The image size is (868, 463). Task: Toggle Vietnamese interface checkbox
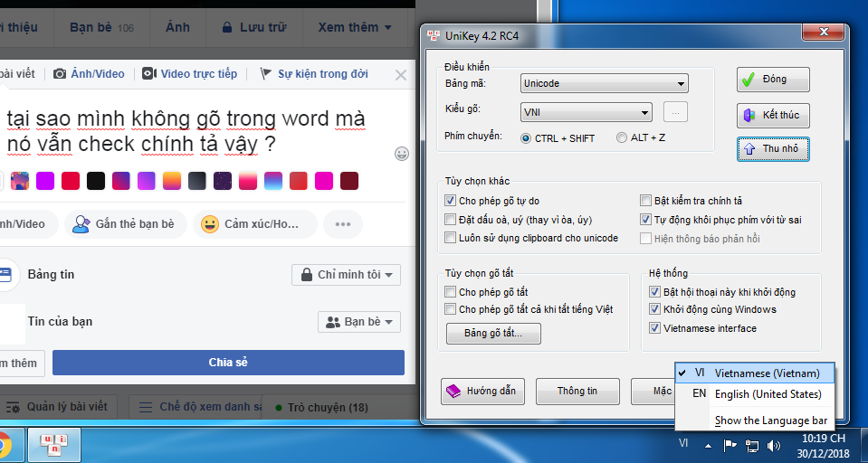[x=655, y=328]
